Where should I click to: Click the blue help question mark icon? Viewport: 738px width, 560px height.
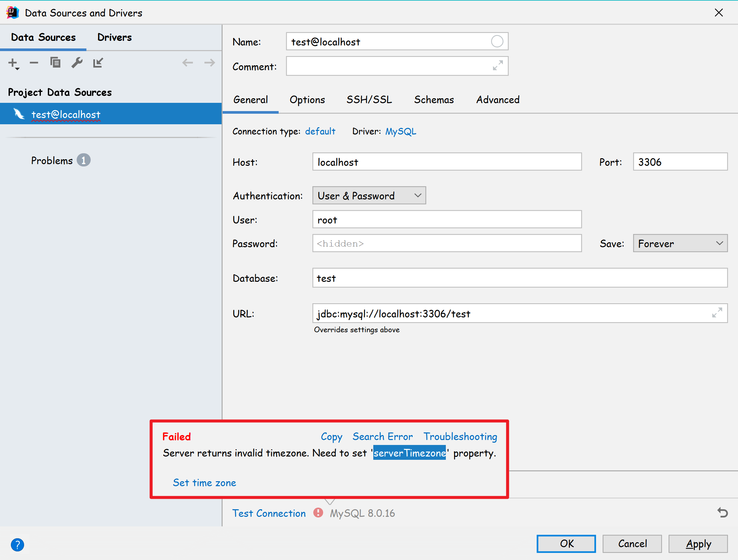[17, 545]
